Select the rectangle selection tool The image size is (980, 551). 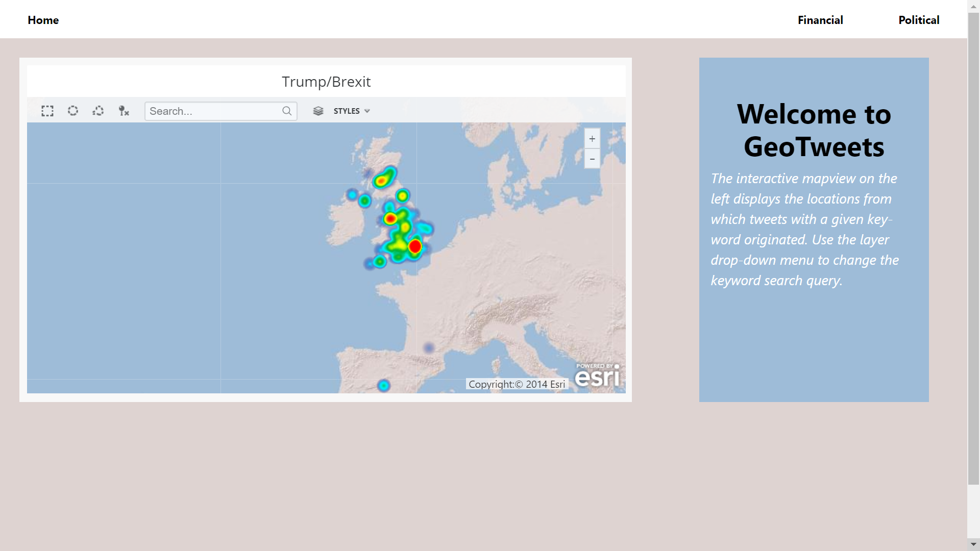47,111
